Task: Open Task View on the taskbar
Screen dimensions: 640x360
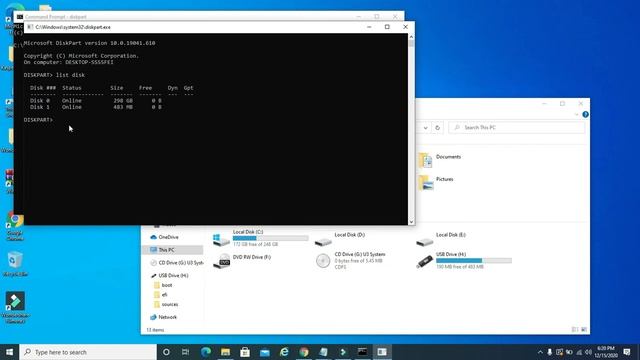Action: pos(185,352)
